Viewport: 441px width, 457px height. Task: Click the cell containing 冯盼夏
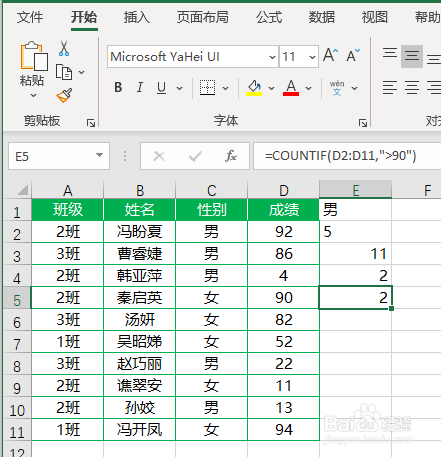tap(140, 232)
